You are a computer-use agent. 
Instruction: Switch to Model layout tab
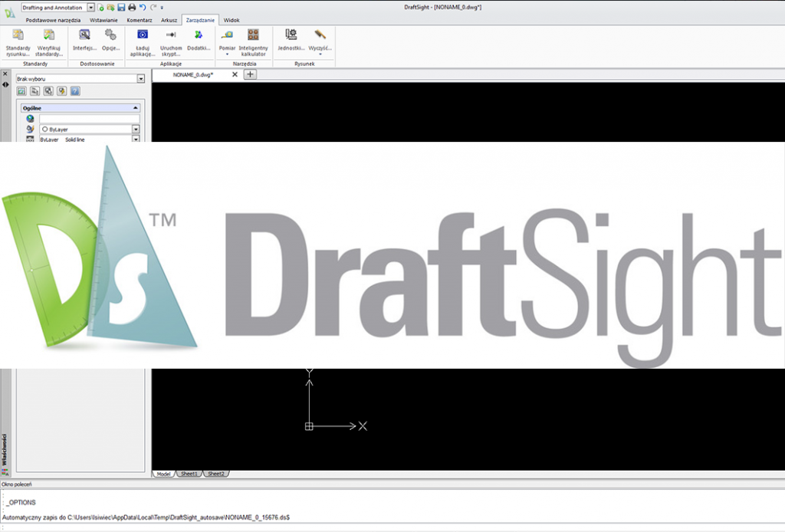click(x=164, y=474)
